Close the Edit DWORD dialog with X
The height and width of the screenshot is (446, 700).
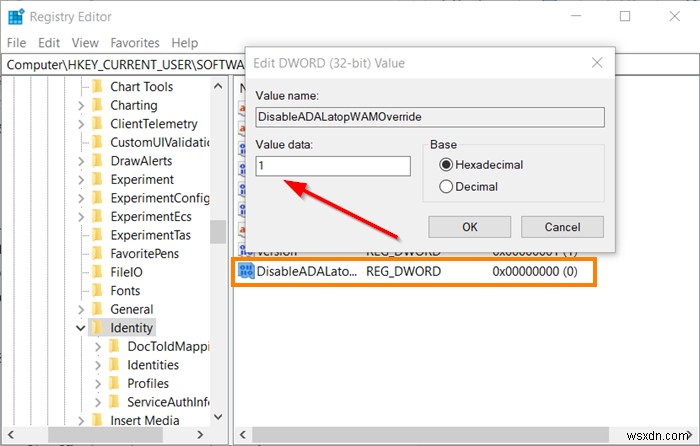[x=597, y=63]
